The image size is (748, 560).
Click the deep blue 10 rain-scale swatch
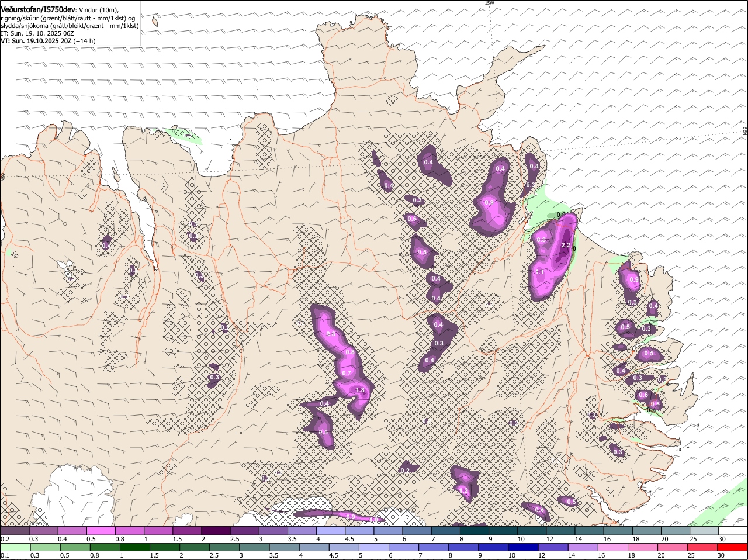523,547
